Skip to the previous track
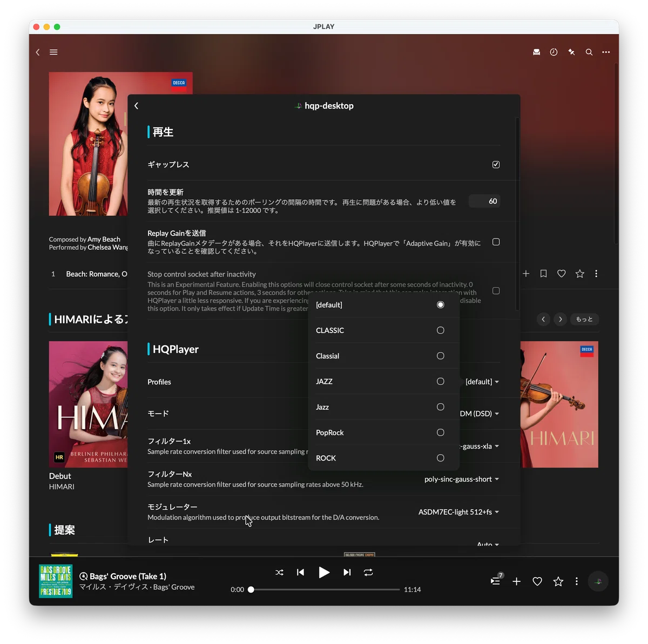Image resolution: width=648 pixels, height=644 pixels. [x=300, y=572]
